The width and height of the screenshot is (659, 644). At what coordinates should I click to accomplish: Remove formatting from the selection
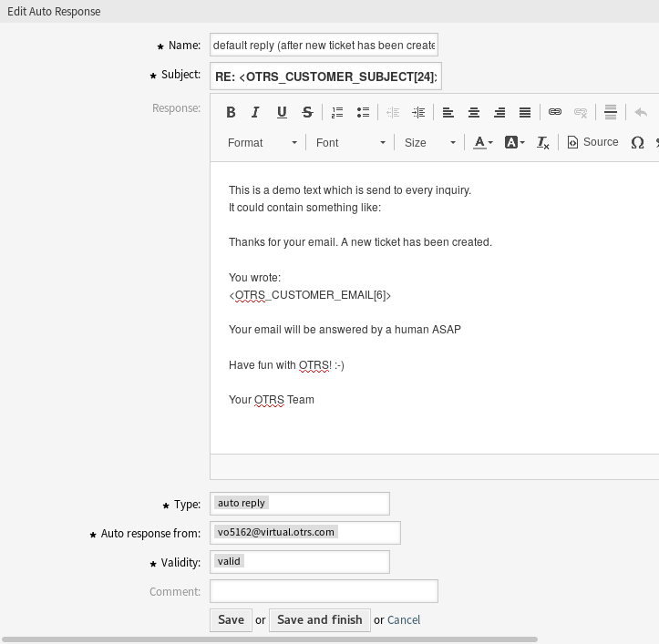pyautogui.click(x=542, y=142)
